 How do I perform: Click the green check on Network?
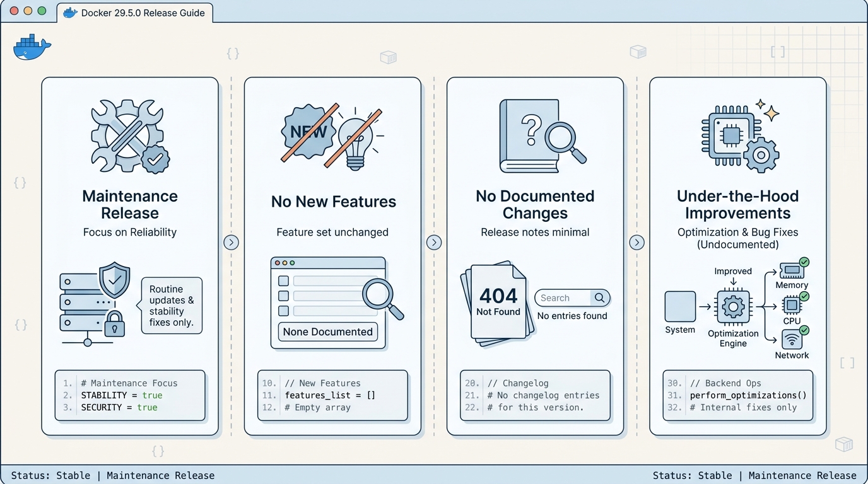point(804,330)
